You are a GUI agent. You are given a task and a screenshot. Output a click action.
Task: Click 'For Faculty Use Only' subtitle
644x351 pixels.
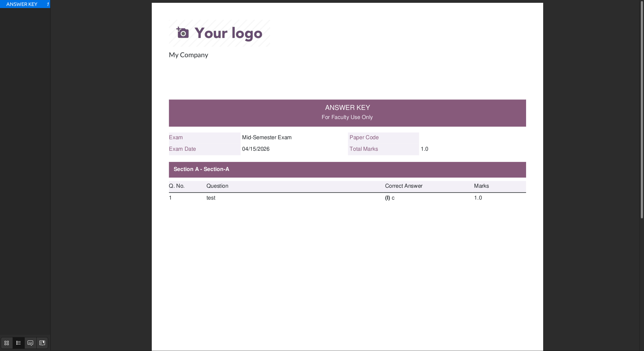point(347,117)
